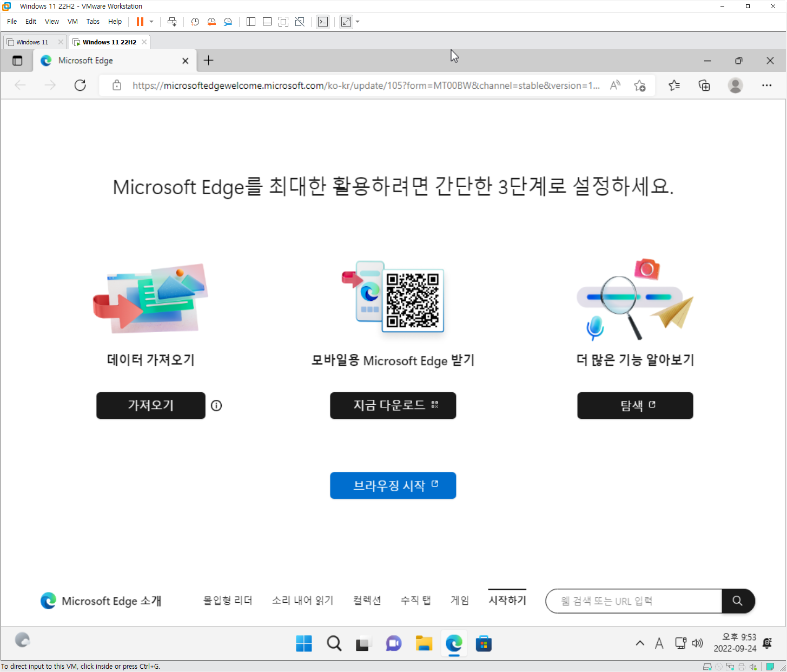Select the 시작하기 footer tab
Viewport: 787px width, 672px height.
click(507, 600)
